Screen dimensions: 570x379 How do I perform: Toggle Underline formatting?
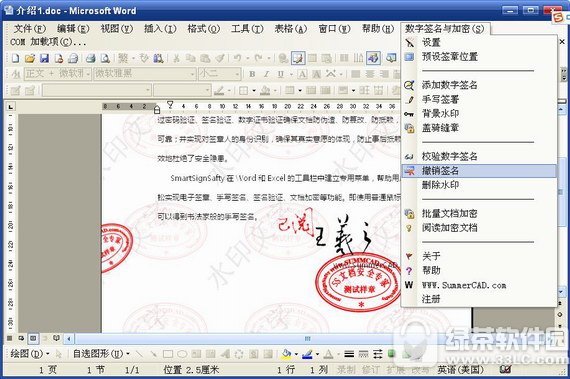point(281,74)
